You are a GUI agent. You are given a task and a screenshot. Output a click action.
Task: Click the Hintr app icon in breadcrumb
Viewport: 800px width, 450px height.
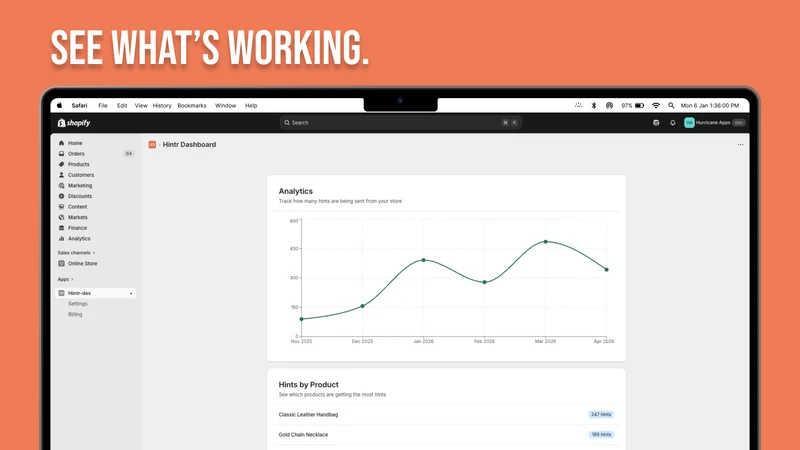point(152,145)
